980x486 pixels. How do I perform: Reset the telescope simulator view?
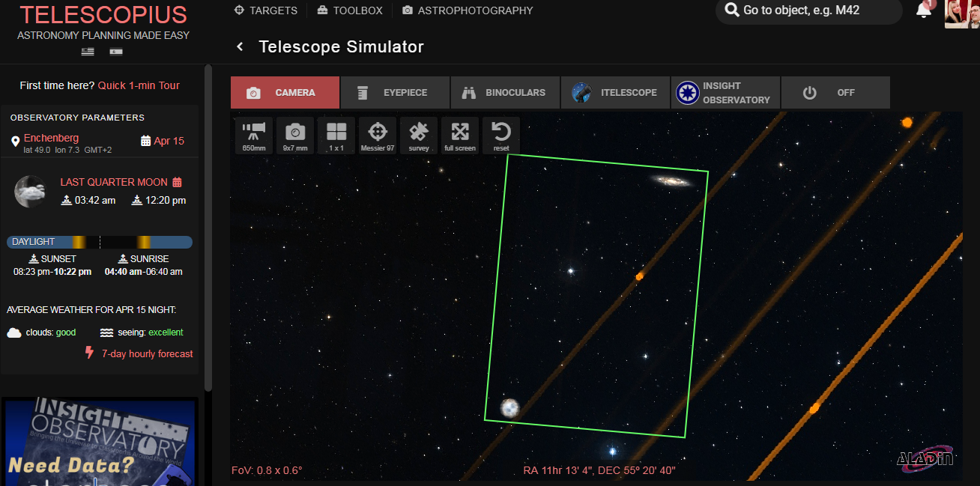pyautogui.click(x=501, y=136)
